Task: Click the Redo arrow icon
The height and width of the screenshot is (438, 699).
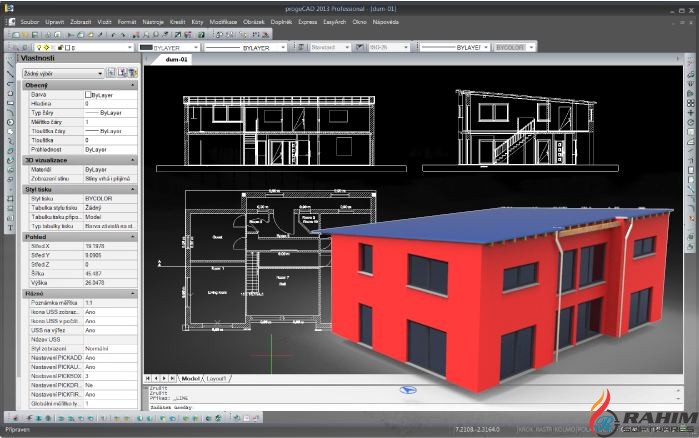Action: (x=123, y=35)
